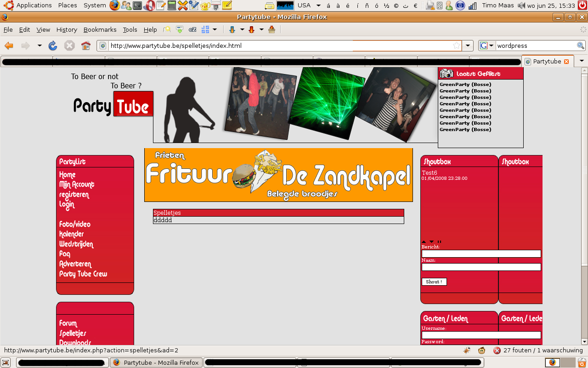Open the Party Tube Crew link
588x368 pixels.
tap(83, 274)
